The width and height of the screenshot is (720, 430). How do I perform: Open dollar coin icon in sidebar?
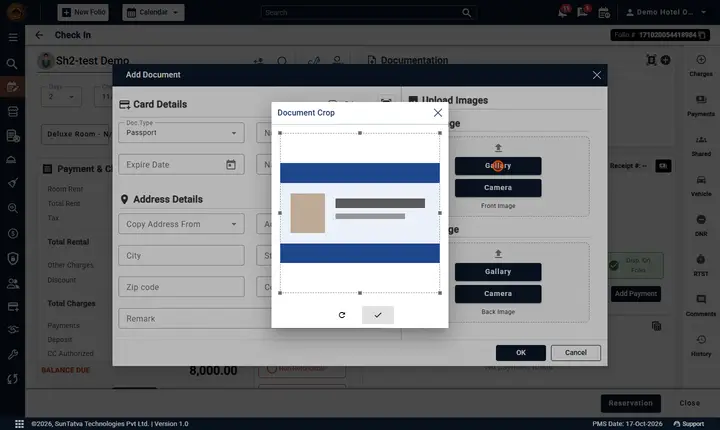click(13, 233)
